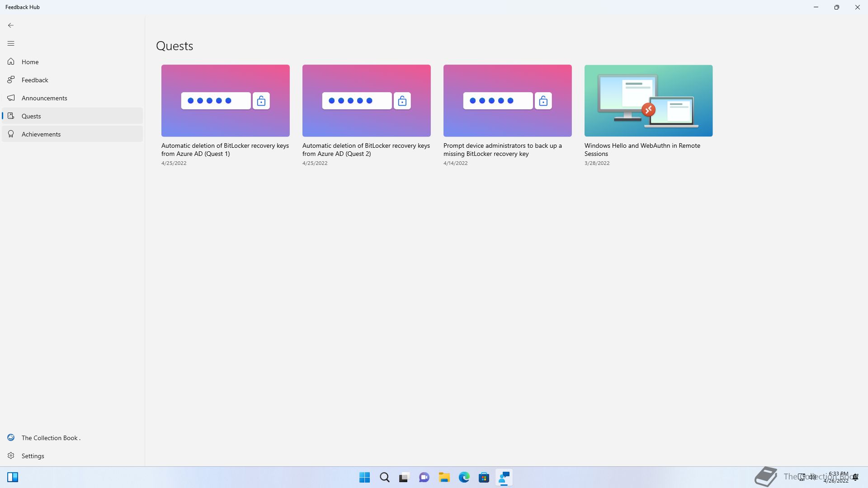This screenshot has height=488, width=868.
Task: Click the back arrow in Feedback Hub
Action: point(11,25)
